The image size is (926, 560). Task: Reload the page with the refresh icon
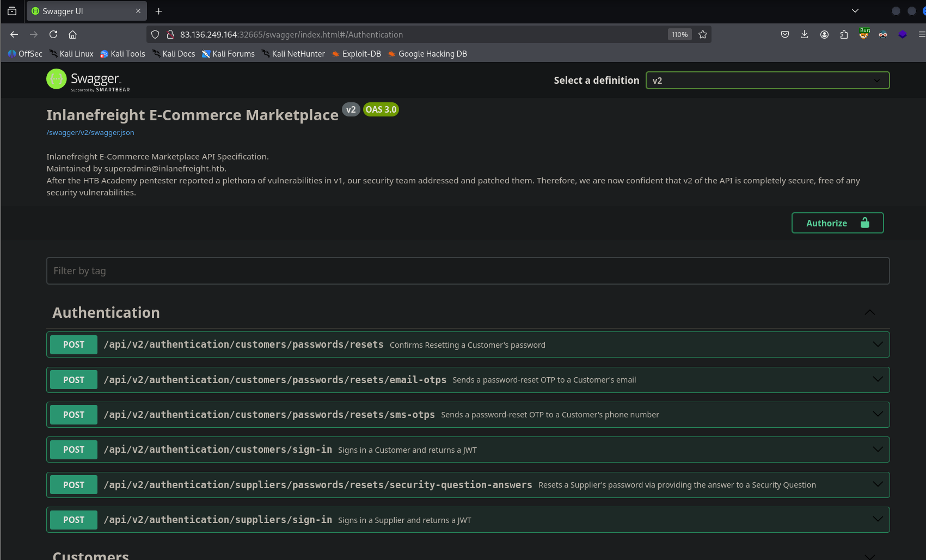(53, 34)
